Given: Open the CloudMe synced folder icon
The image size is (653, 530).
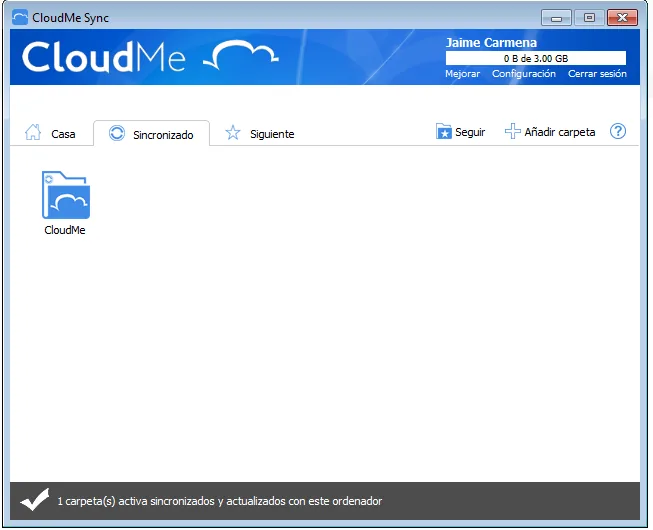Looking at the screenshot, I should pos(66,195).
